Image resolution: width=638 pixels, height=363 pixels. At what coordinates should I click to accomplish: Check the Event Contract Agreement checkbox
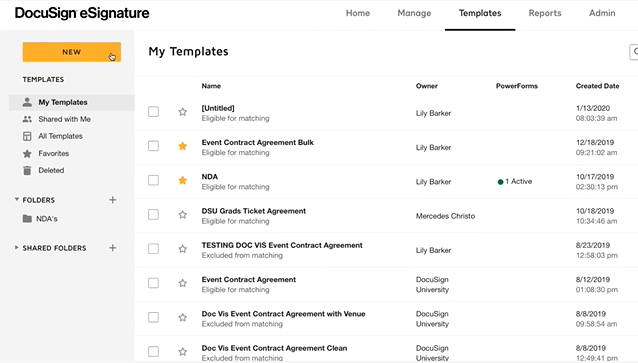[x=153, y=282]
